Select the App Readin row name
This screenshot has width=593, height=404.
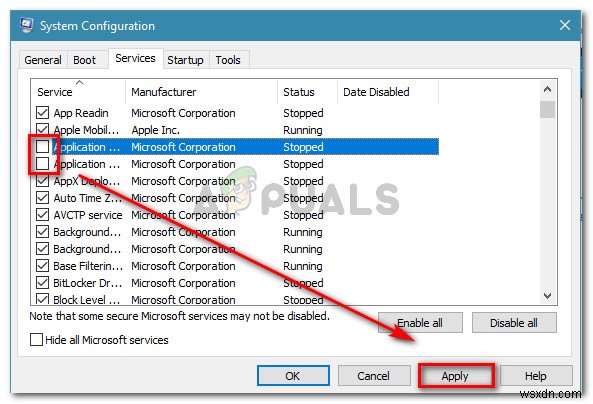click(81, 113)
